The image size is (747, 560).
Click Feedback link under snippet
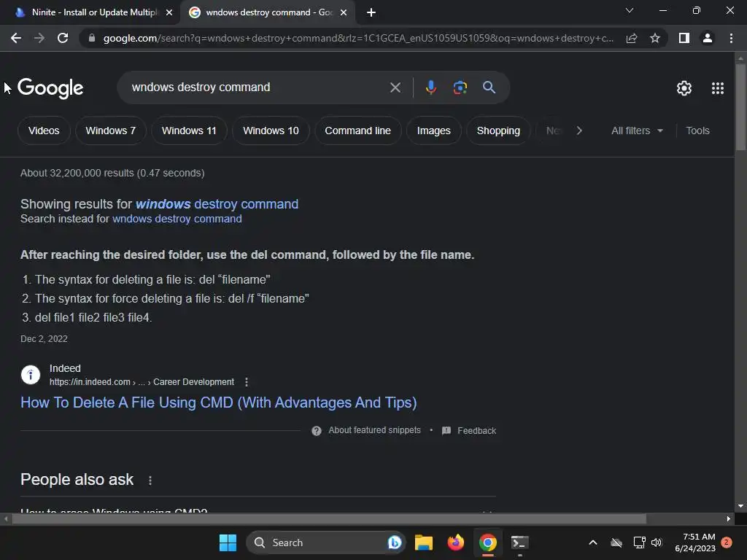pyautogui.click(x=469, y=431)
